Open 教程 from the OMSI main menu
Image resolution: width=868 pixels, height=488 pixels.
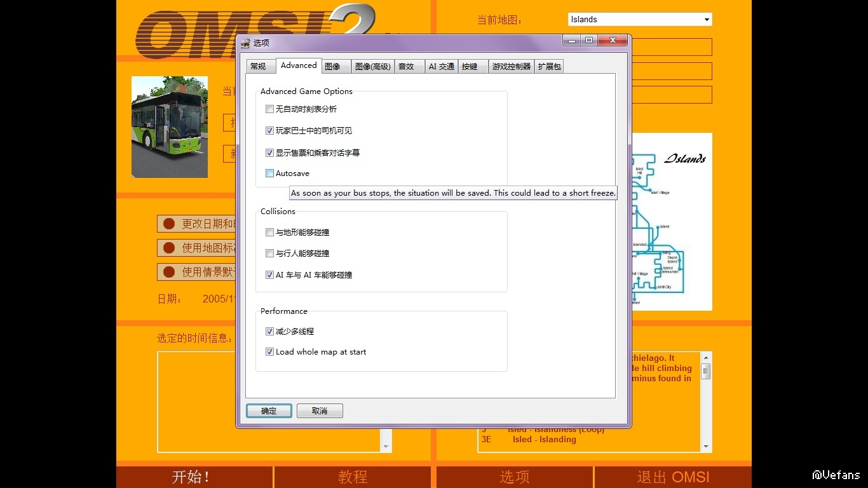(353, 477)
